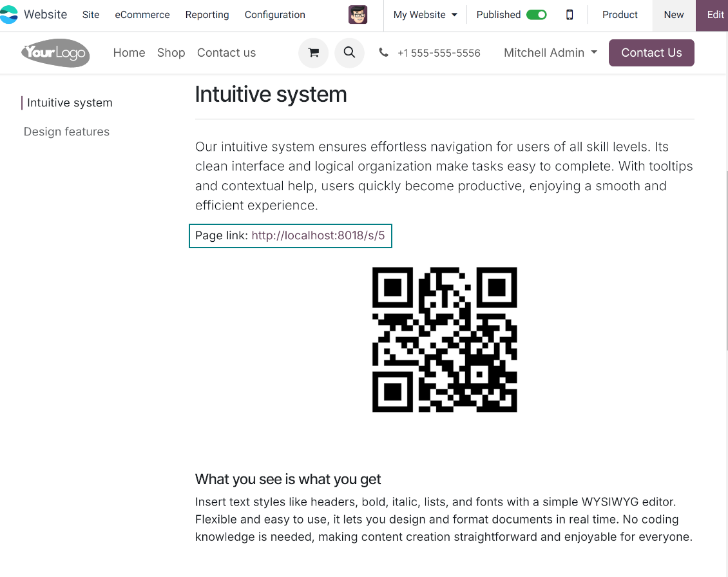Screen dimensions: 728x577
Task: Click the 'Insert text styles like headers' paragraph
Action: pos(445,520)
